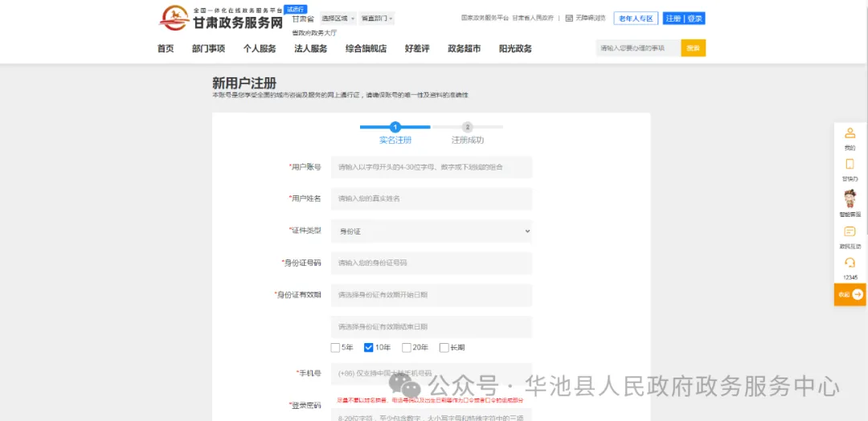Open the 我的 profile icon in the sidebar
The image size is (868, 421).
click(850, 133)
